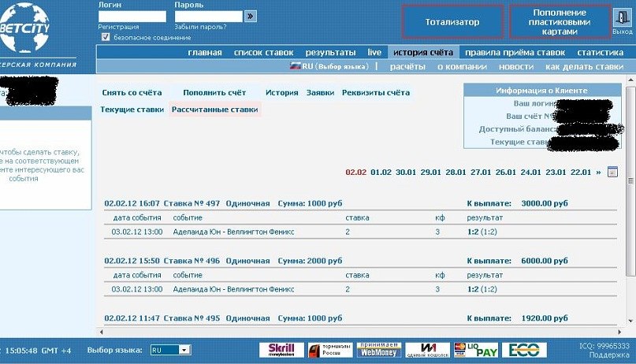This screenshot has height=364, width=636.
Task: Click the LiqPay payment logo
Action: pyautogui.click(x=476, y=350)
